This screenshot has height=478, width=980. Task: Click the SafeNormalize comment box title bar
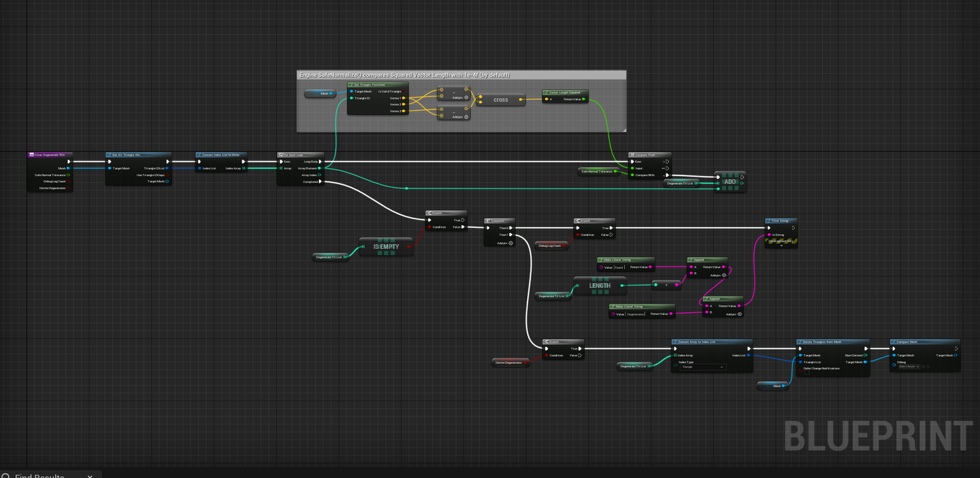[461, 75]
